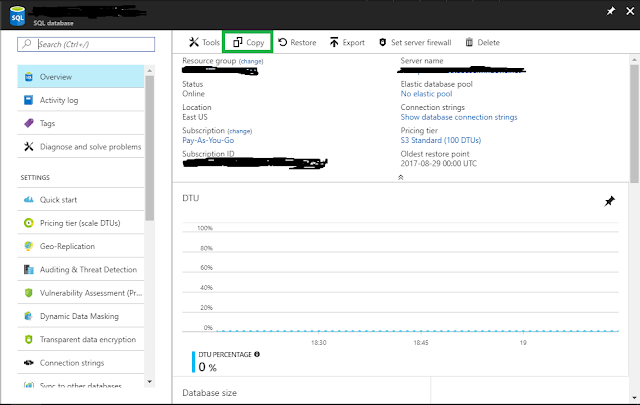This screenshot has width=640, height=405.
Task: Select Overview in the sidebar
Action: 81,77
